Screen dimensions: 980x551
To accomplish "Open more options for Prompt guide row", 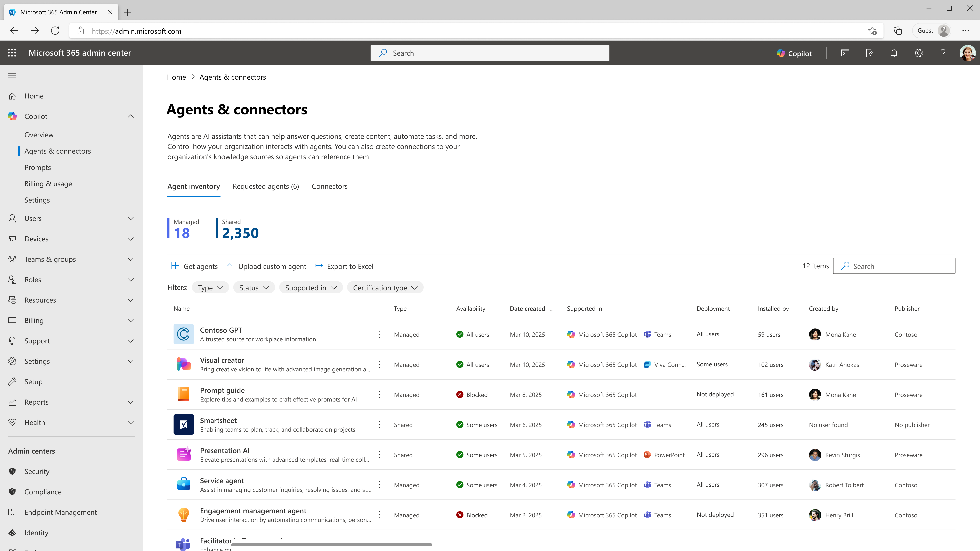I will click(380, 394).
